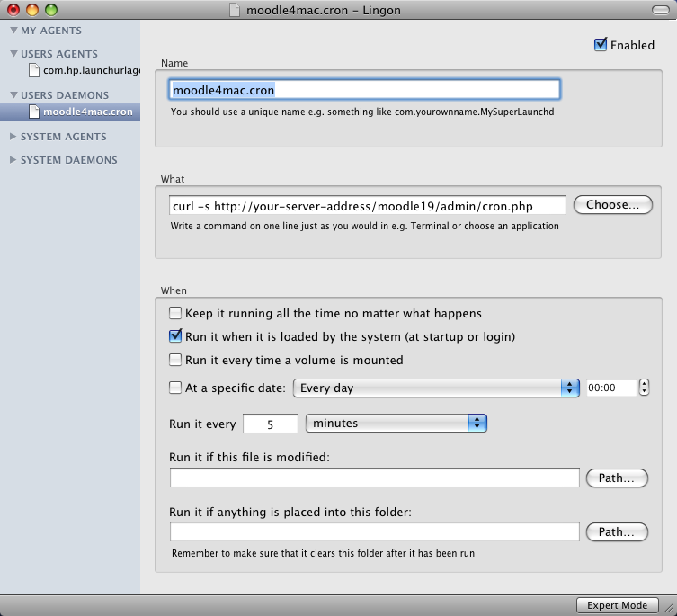This screenshot has width=677, height=616.
Task: Click the moodle4mac.cron file icon in sidebar
Action: click(34, 112)
